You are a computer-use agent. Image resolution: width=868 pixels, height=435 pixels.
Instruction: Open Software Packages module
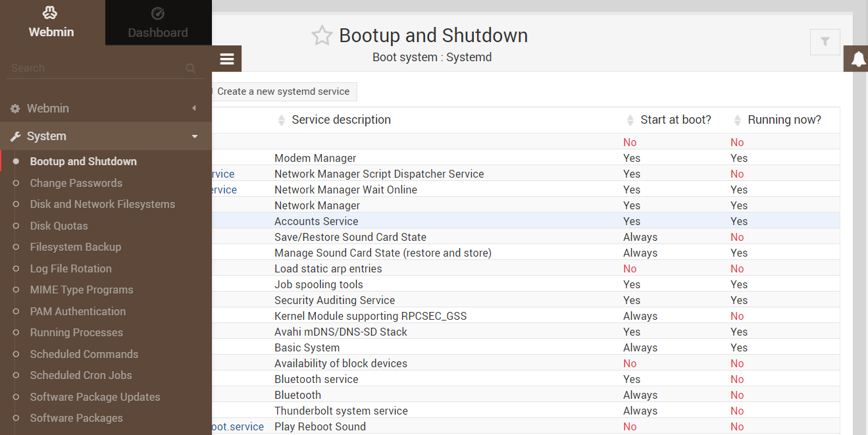(76, 418)
